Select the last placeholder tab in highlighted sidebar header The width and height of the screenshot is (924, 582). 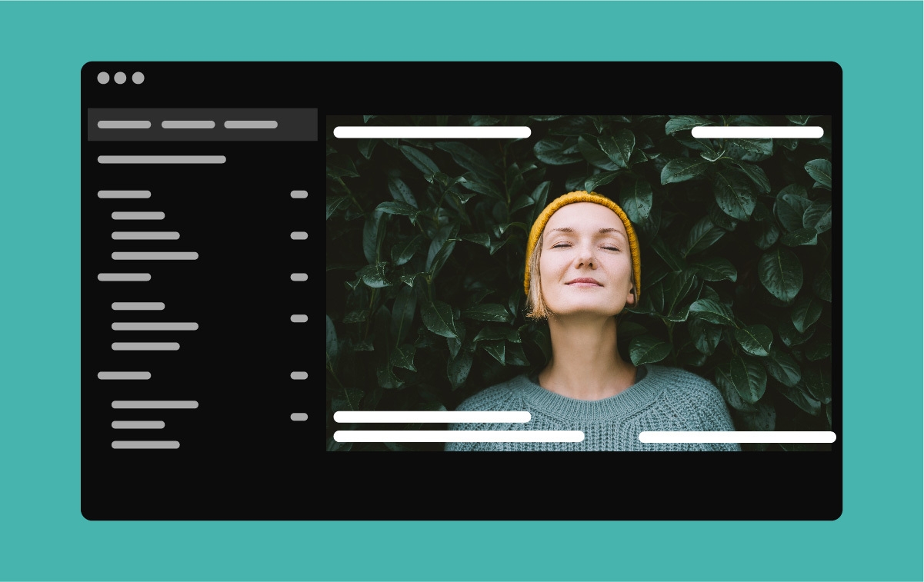tap(251, 125)
